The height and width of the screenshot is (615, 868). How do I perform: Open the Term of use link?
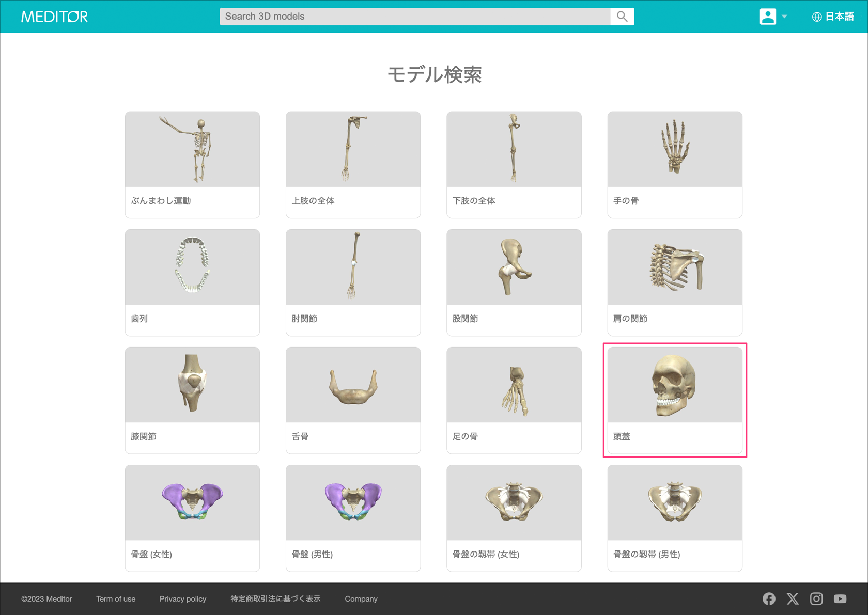click(x=116, y=599)
